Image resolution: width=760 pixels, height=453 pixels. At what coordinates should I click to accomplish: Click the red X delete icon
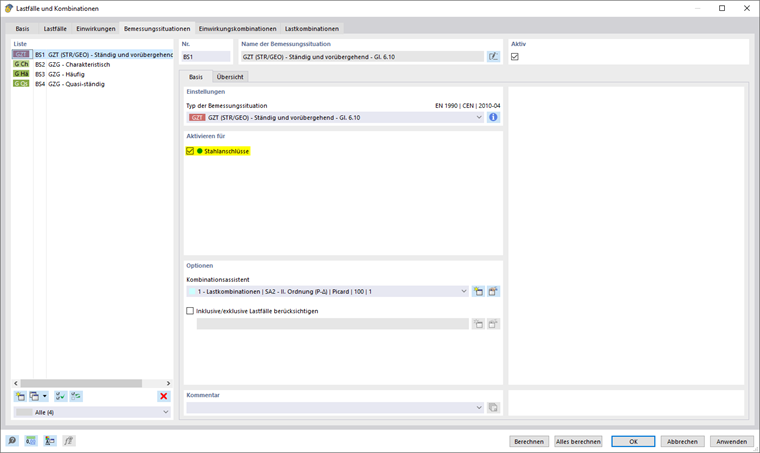[164, 396]
